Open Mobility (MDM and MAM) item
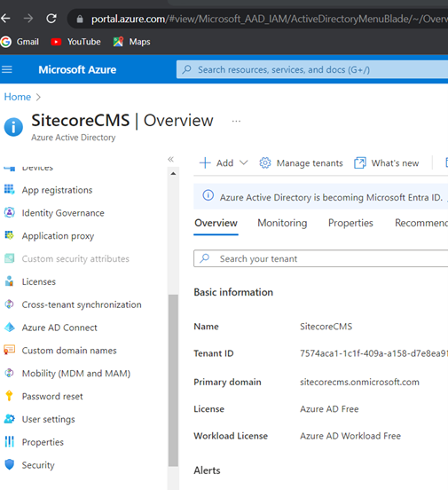This screenshot has width=448, height=490. [x=76, y=374]
